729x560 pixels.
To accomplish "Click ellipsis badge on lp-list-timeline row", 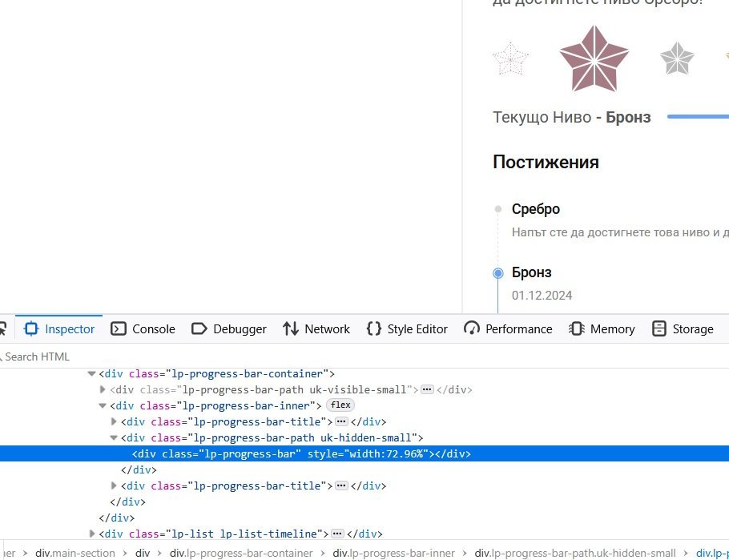I will tap(337, 534).
